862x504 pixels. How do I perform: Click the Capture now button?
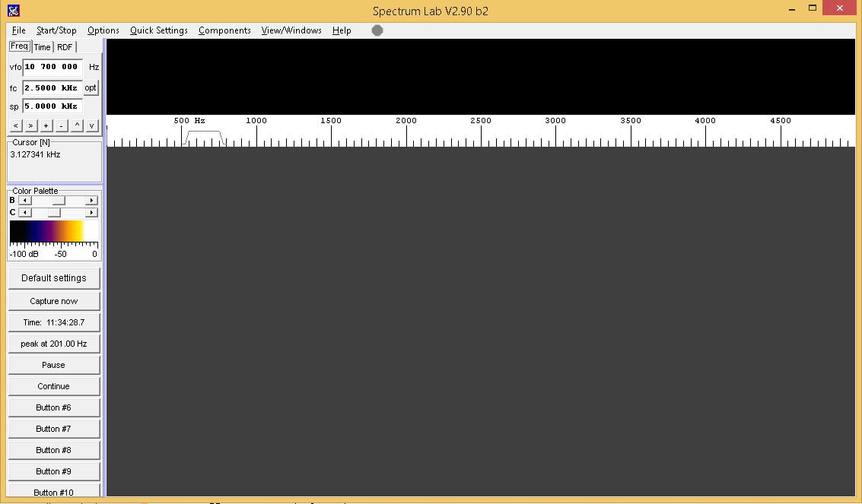coord(53,301)
